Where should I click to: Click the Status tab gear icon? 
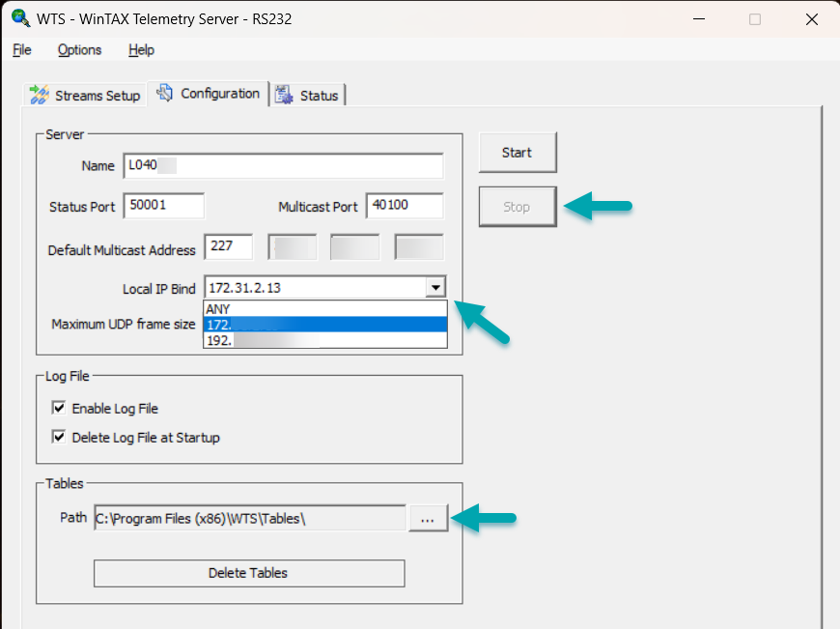(284, 95)
